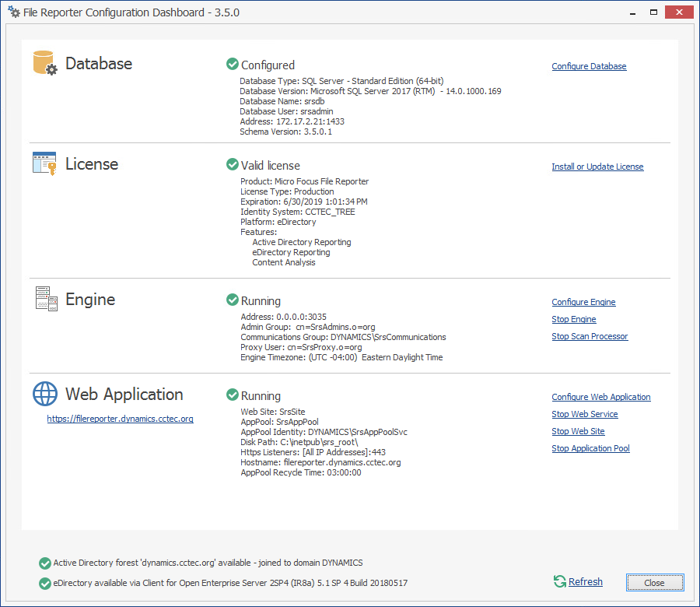This screenshot has height=607, width=700.
Task: Click the Web Application Running checkmark
Action: click(232, 395)
